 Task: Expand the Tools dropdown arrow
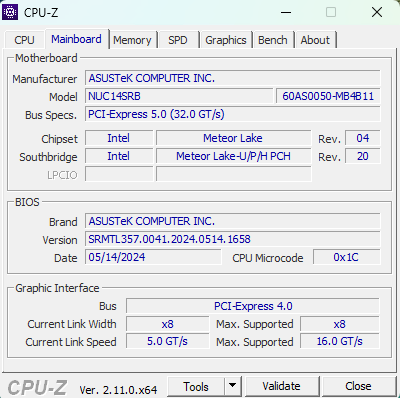click(x=233, y=387)
